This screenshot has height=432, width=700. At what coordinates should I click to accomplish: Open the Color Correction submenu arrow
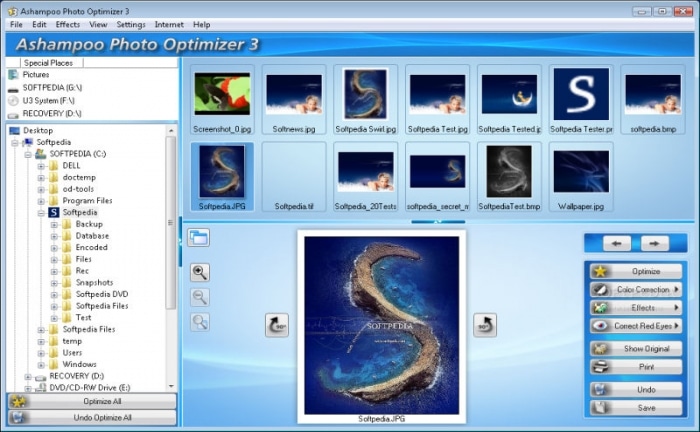coord(676,289)
